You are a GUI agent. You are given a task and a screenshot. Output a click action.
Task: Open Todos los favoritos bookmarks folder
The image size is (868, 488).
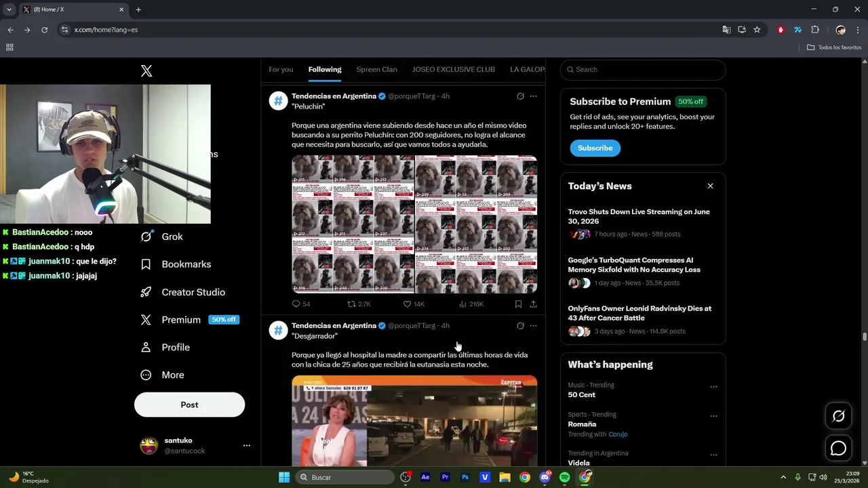(834, 47)
